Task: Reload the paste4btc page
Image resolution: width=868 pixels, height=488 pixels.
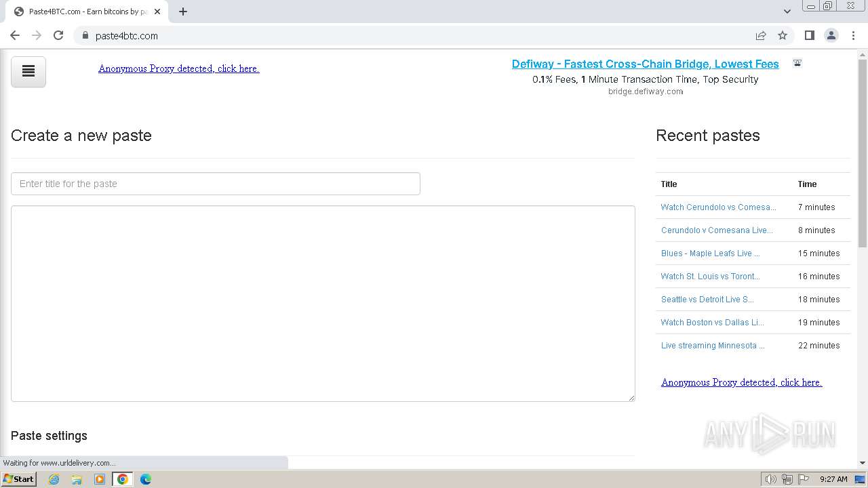Action: click(x=58, y=35)
